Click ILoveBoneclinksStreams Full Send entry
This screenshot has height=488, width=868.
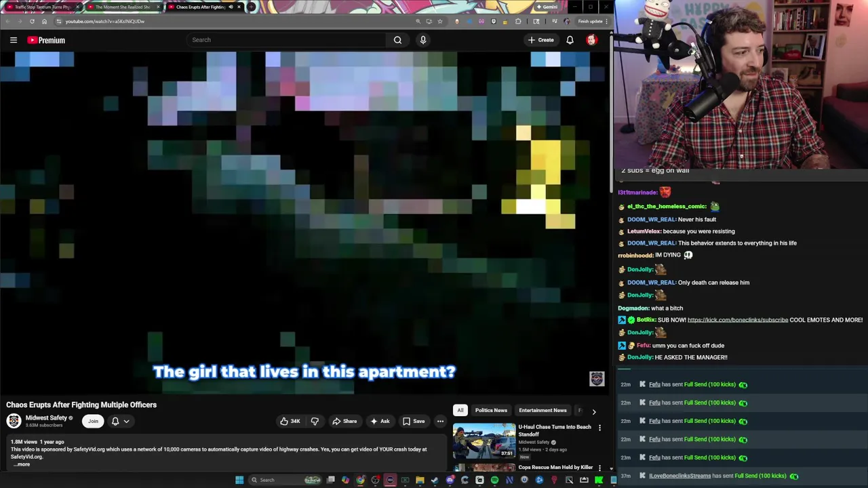click(x=742, y=476)
